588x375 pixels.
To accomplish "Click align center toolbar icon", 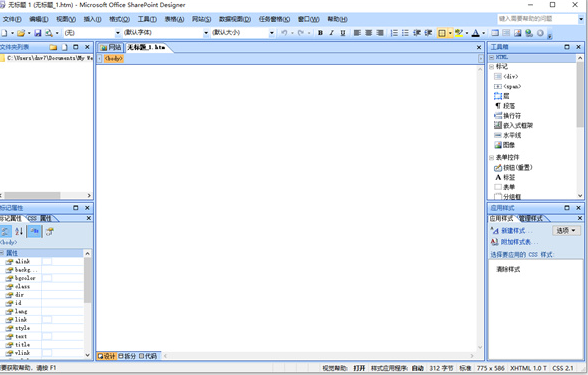I will (369, 33).
